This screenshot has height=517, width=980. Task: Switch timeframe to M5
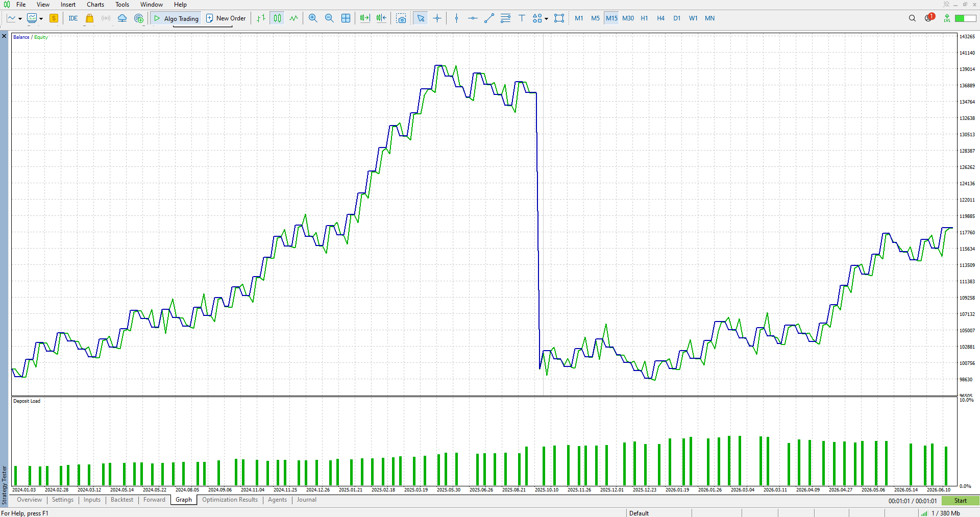[595, 18]
